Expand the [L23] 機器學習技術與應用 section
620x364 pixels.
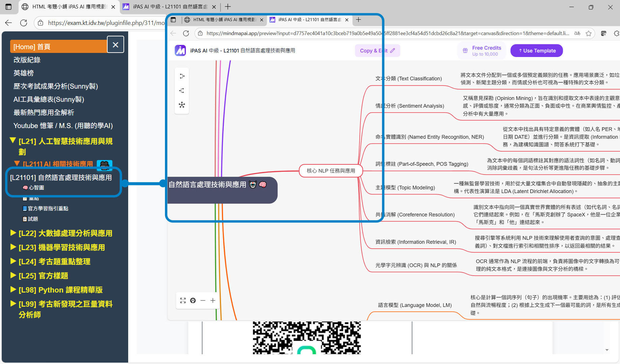13,247
